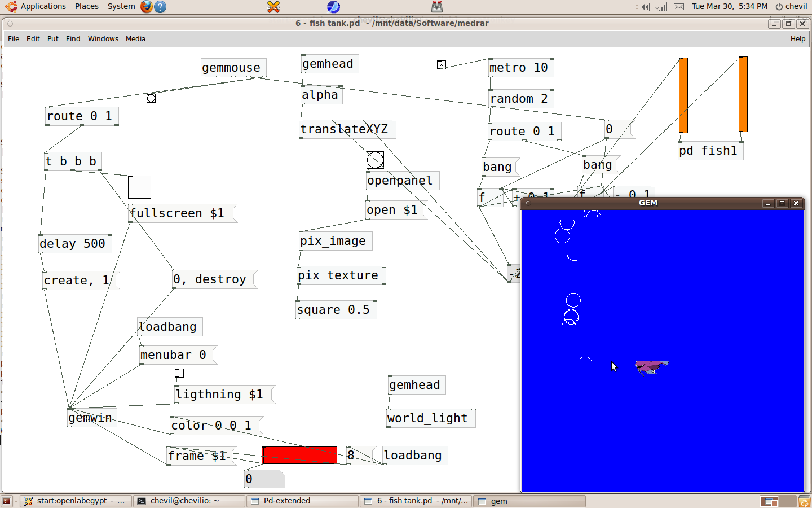
Task: Toggle the checked box connected to metro 10
Action: point(442,65)
